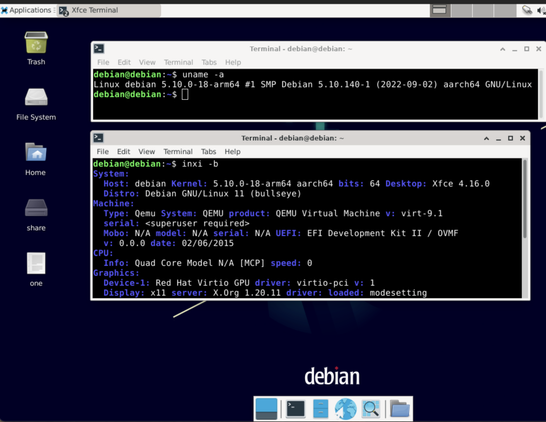Maximize the front terminal window

[x=510, y=138]
